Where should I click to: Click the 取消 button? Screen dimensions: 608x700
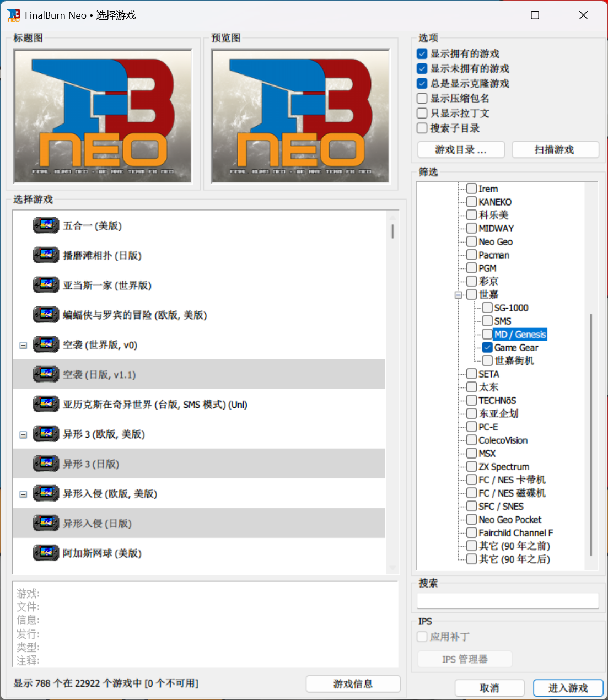(489, 688)
